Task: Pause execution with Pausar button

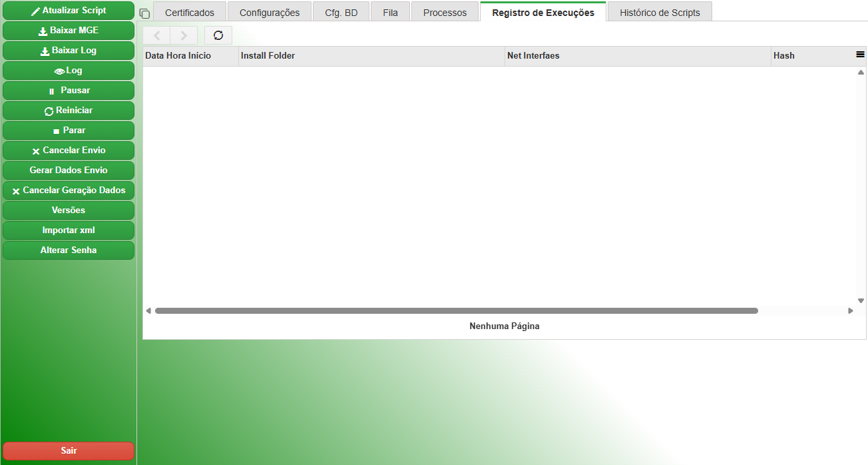Action: pos(69,91)
